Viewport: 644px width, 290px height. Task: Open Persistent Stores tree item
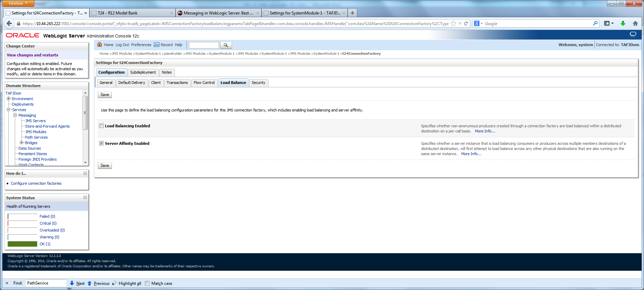pyautogui.click(x=33, y=154)
